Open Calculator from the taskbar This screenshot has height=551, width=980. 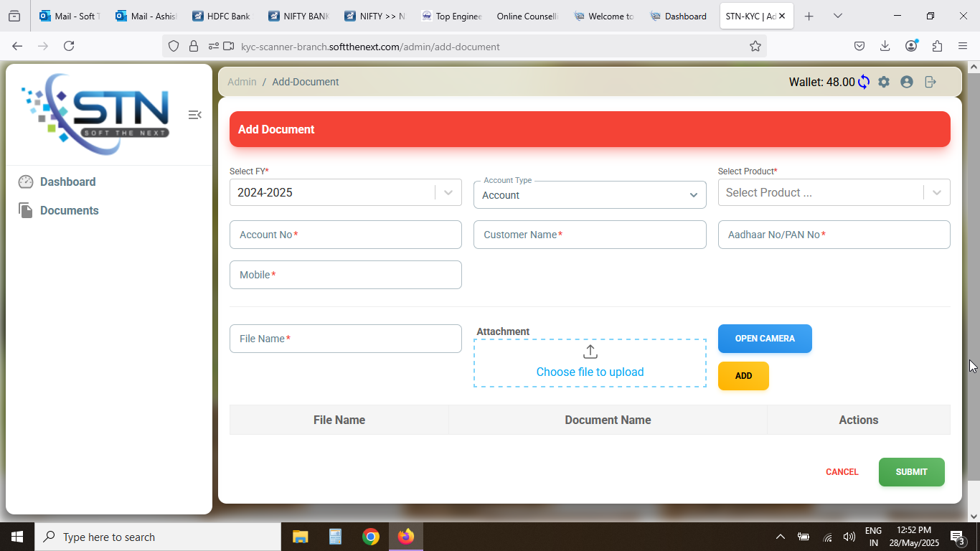click(335, 537)
